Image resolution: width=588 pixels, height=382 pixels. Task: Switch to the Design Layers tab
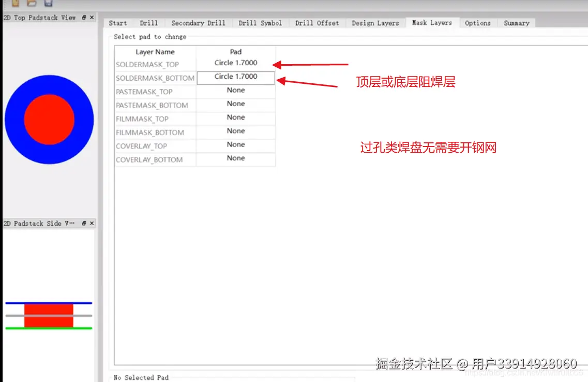(375, 23)
